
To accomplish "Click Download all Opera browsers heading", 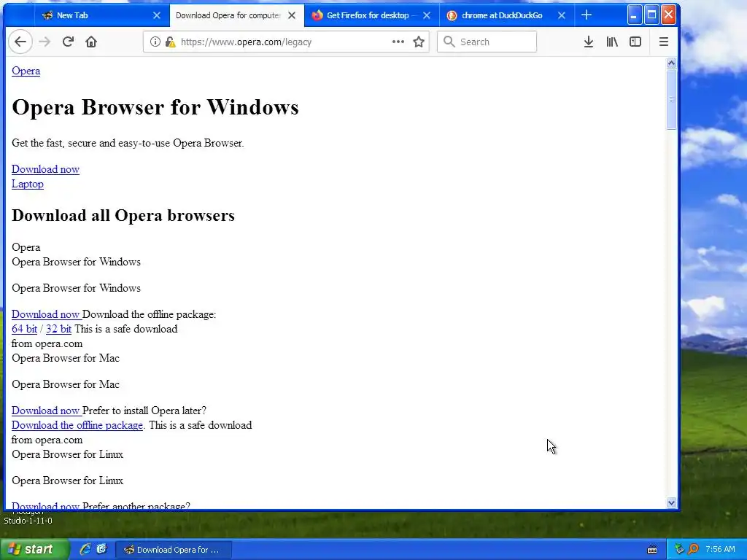I will [x=123, y=216].
